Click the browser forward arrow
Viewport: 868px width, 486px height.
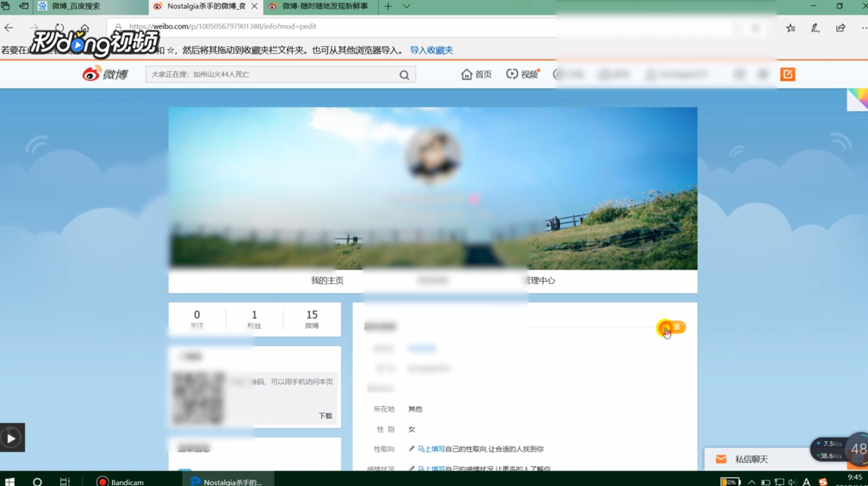point(34,28)
